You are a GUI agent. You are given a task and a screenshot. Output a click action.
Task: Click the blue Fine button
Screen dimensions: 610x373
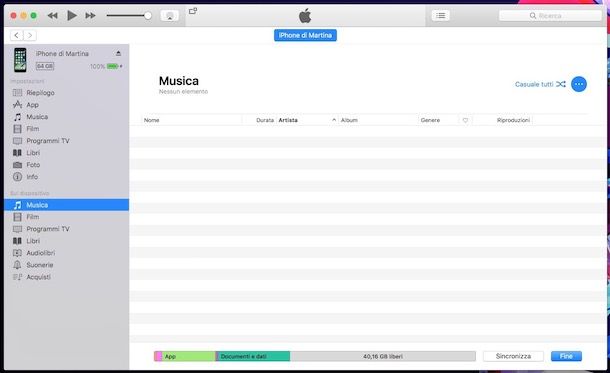click(566, 356)
